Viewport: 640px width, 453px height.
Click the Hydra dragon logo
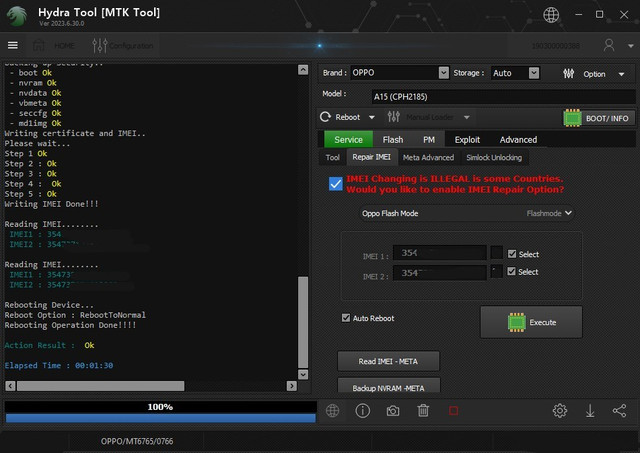click(17, 16)
